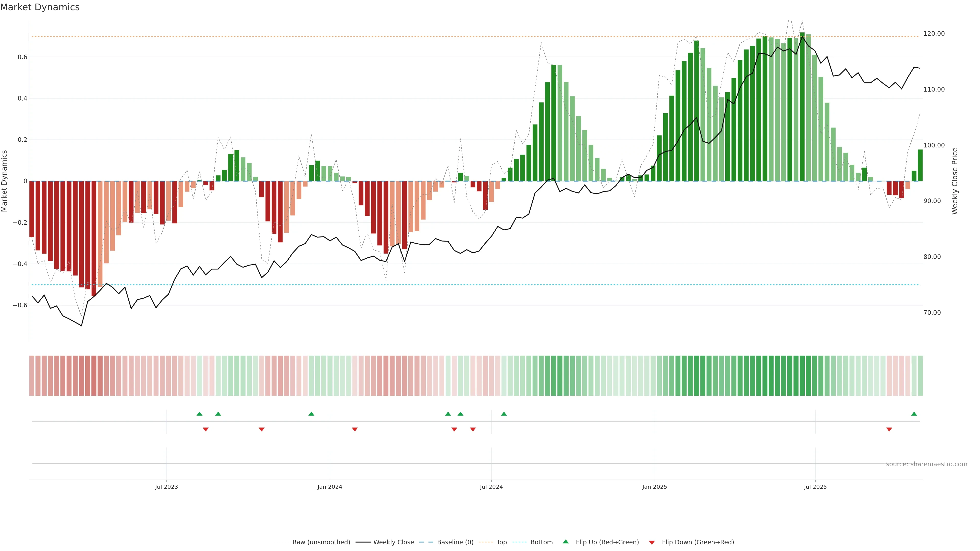
Task: Click the leftmost red Flip Down triangle marker
Action: click(206, 429)
